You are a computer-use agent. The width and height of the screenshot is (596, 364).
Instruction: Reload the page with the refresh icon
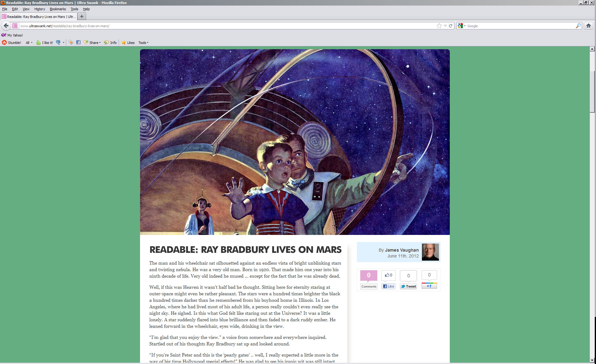451,26
